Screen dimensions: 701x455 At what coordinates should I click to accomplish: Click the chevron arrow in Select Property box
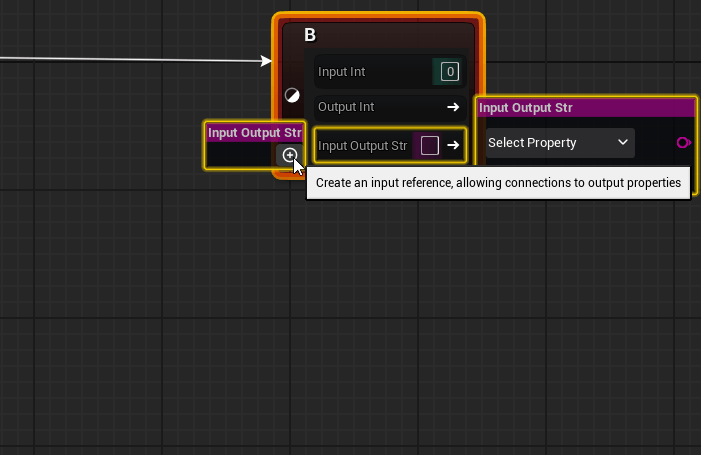click(623, 143)
